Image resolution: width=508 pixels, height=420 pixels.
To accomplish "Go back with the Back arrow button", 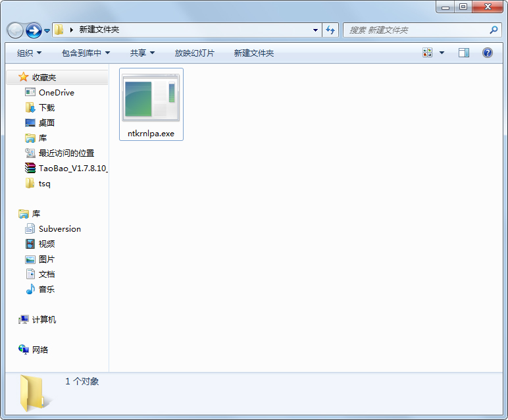I will click(x=15, y=30).
